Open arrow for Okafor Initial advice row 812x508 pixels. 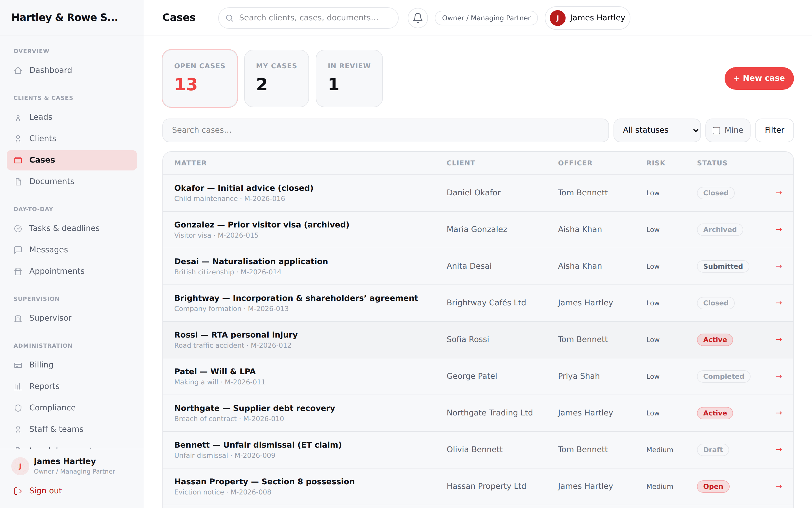pyautogui.click(x=779, y=193)
